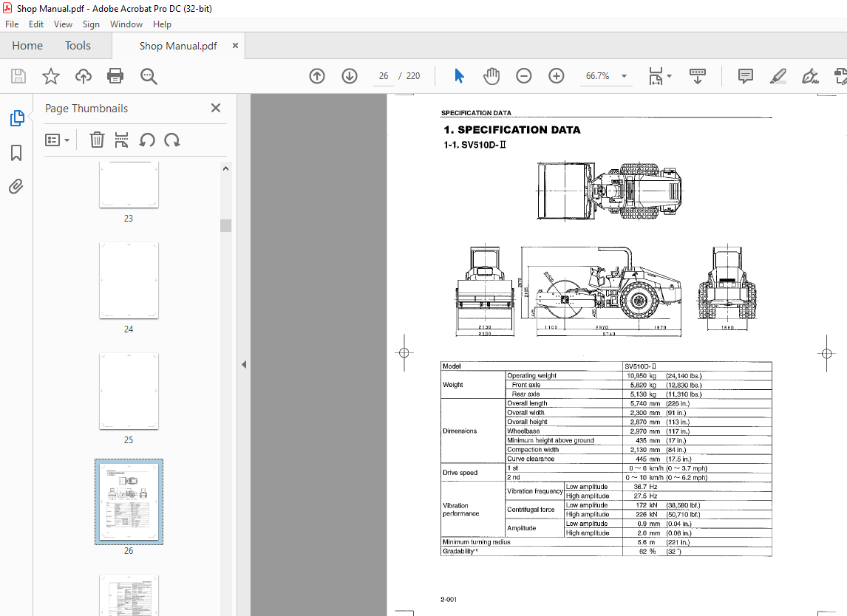This screenshot has height=616, width=847.
Task: Open Page Thumbnails sidebar icon
Action: [17, 117]
